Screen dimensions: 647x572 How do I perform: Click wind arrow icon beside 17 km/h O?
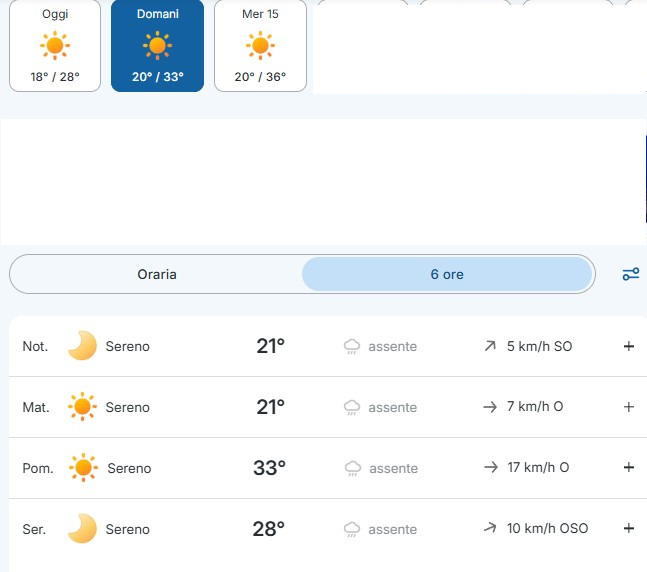click(491, 467)
